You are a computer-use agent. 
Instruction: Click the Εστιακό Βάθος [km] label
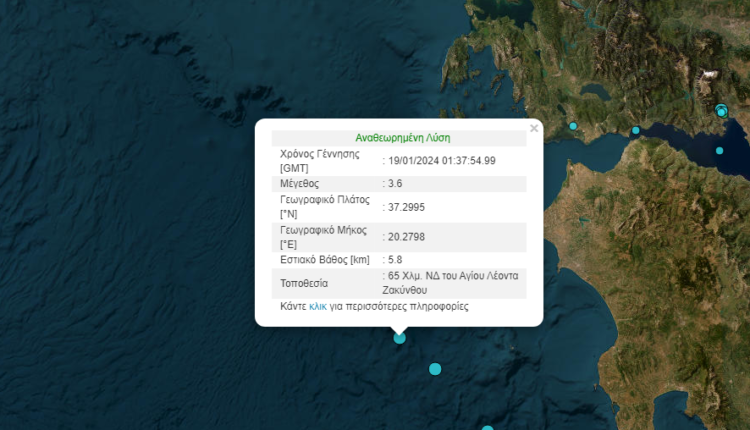325,260
